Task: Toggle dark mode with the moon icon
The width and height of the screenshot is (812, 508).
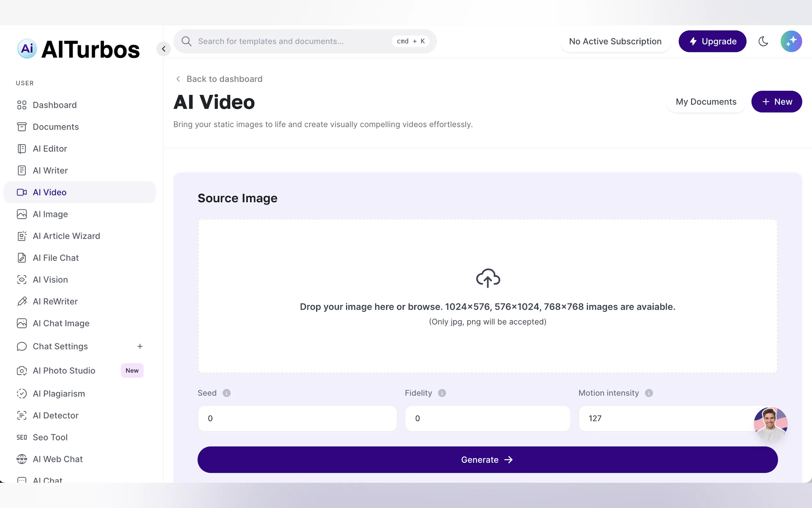Action: pyautogui.click(x=763, y=41)
